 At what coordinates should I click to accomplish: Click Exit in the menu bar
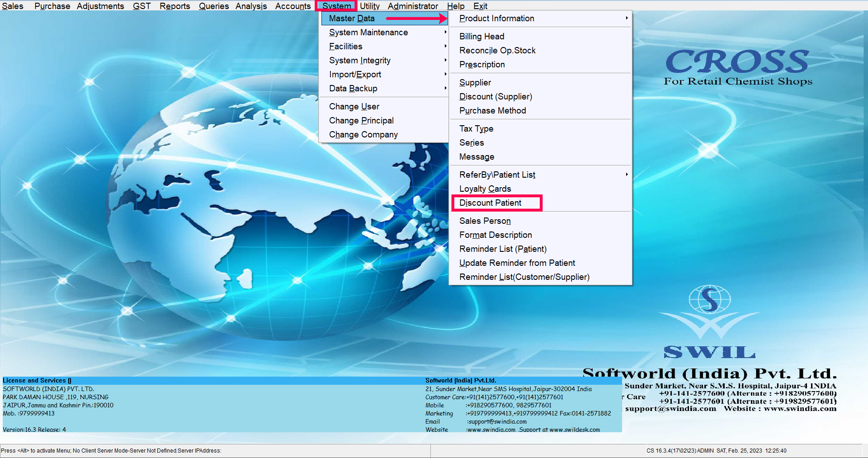click(x=480, y=6)
